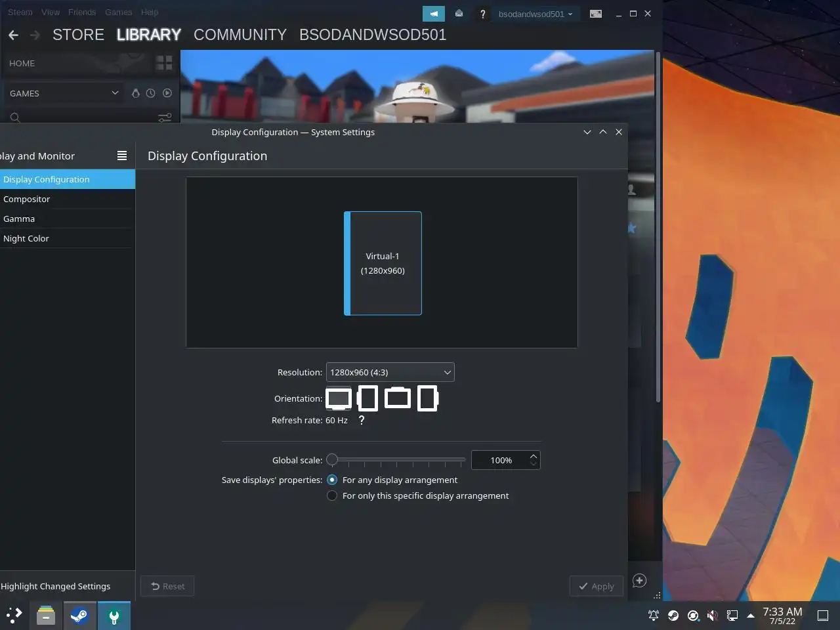
Task: Expand hidden system tray icons arrow
Action: click(x=751, y=616)
